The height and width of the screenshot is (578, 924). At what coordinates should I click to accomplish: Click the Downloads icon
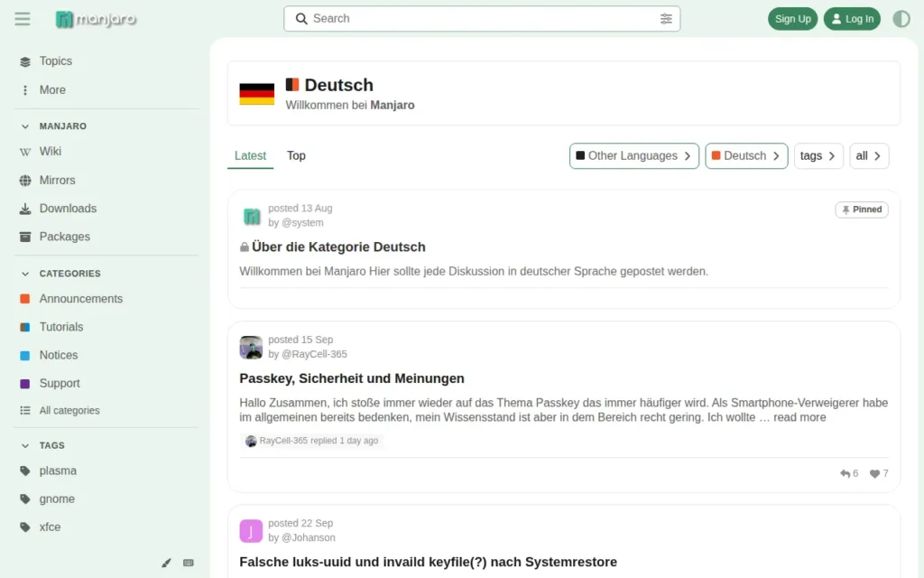tap(24, 209)
